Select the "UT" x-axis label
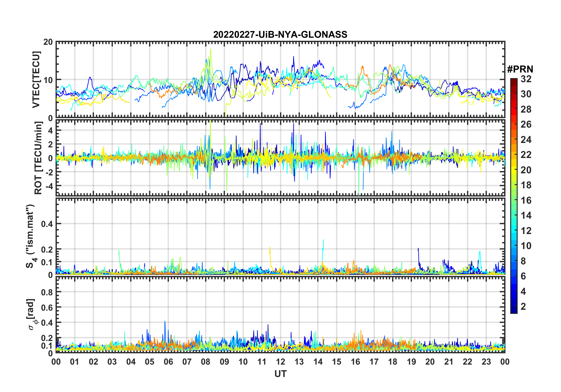Image resolution: width=561 pixels, height=392 pixels. [280, 374]
